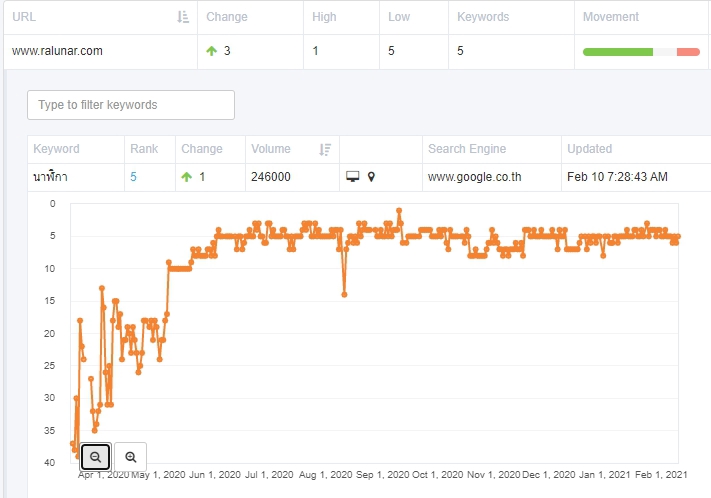The image size is (711, 498).
Task: Click green up arrow in นาฬิกา keyword row
Action: tap(187, 177)
